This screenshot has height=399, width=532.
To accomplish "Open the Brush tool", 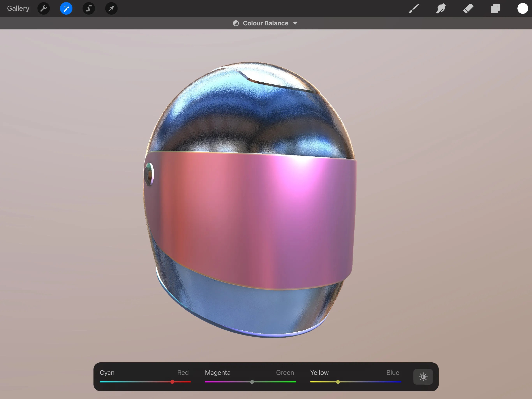I will click(x=413, y=8).
